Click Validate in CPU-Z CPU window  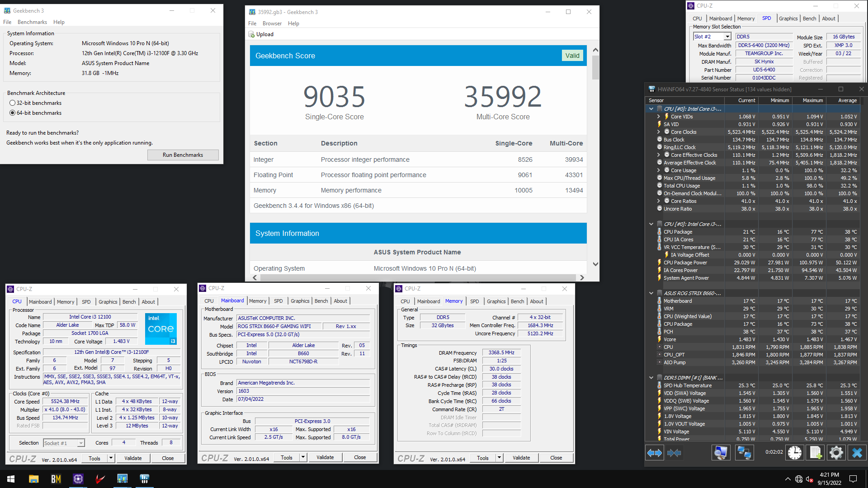pos(133,458)
